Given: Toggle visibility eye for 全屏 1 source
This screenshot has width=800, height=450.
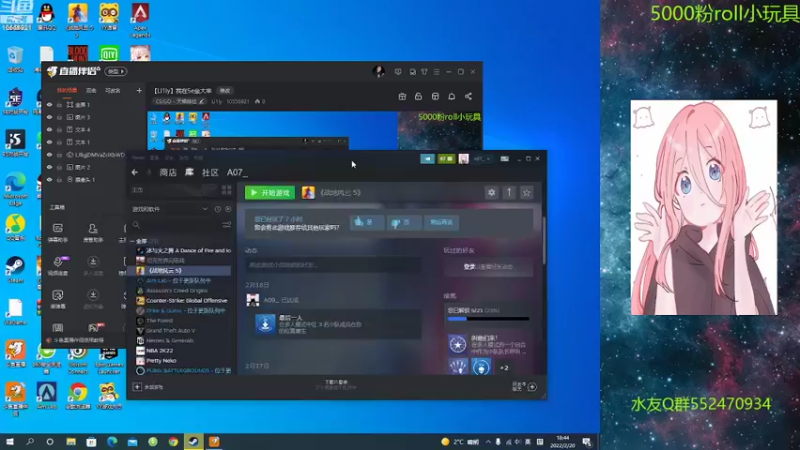Looking at the screenshot, I should coord(49,105).
